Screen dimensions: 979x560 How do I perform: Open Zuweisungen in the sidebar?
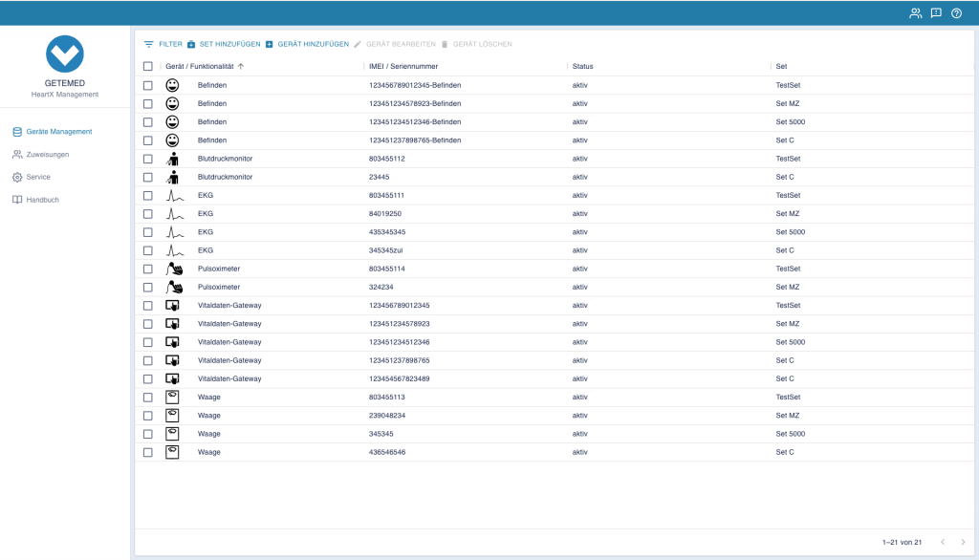coord(47,154)
